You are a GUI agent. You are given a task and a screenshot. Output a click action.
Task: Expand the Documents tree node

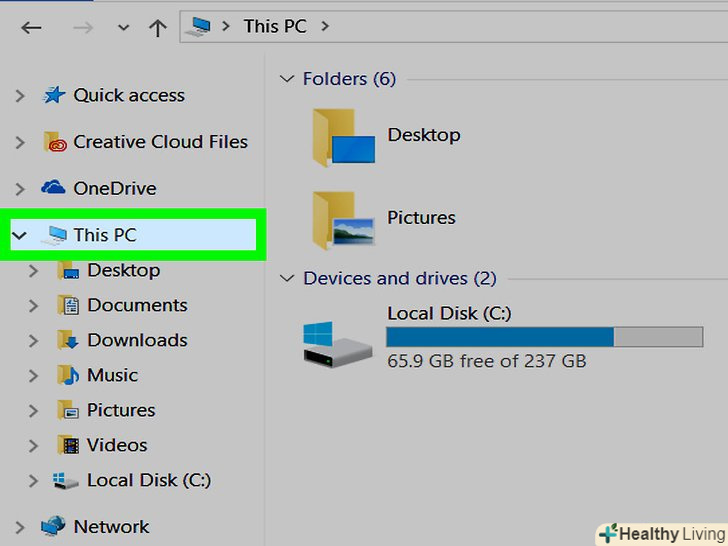point(33,306)
